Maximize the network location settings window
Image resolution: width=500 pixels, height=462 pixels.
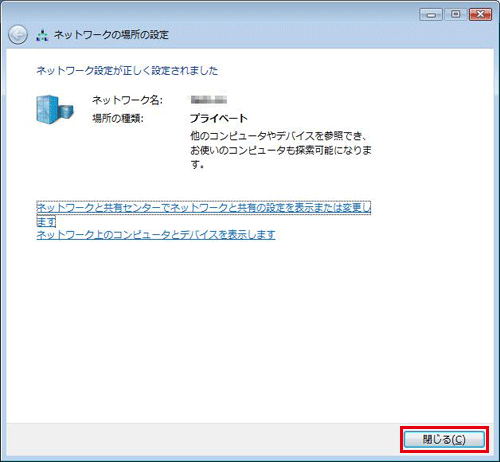(x=455, y=14)
